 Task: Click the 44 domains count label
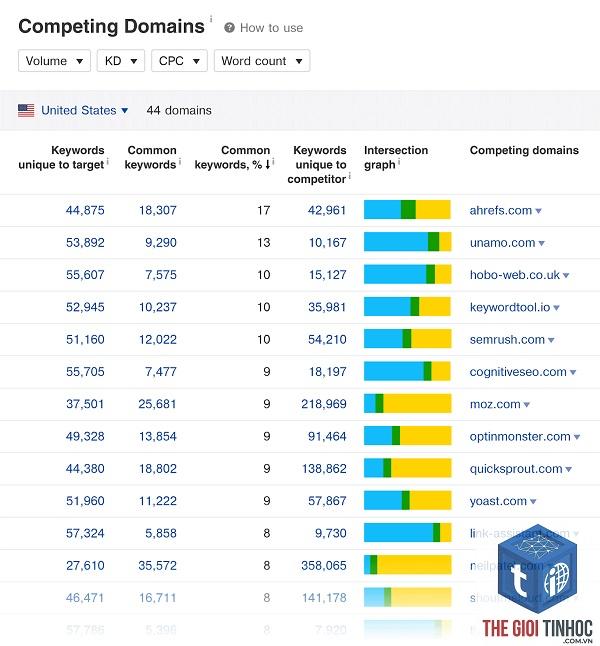179,110
